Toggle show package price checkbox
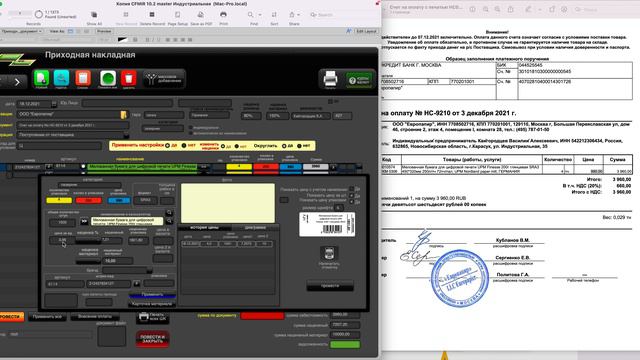This screenshot has height=360, width=640. tap(351, 202)
